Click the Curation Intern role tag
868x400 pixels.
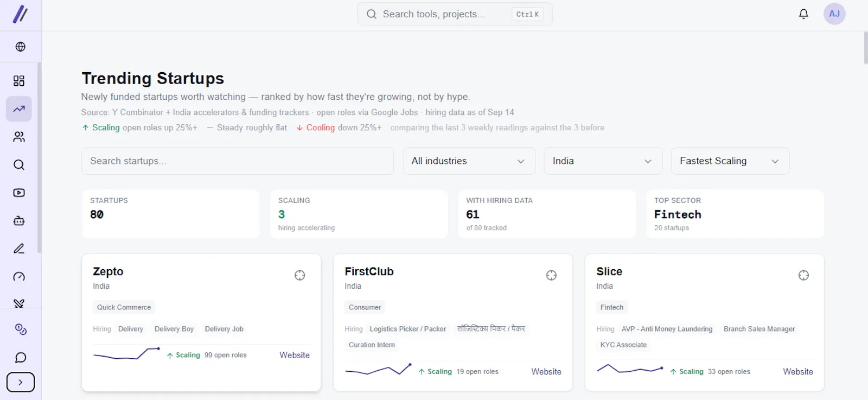coord(372,345)
